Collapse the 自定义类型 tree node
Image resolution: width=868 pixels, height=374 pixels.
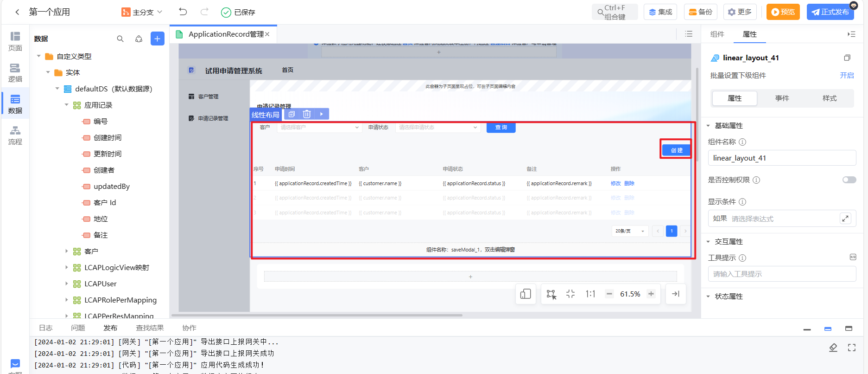[39, 56]
